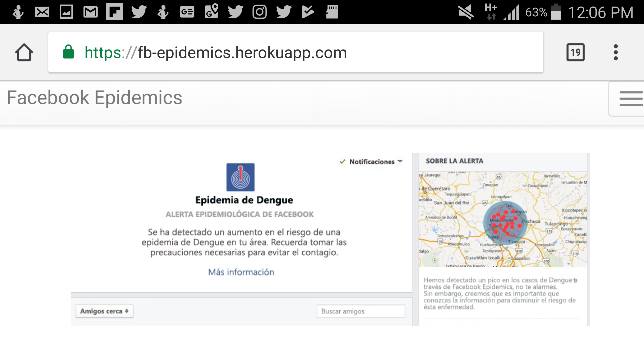Viewport: 644px width, 362px height.
Task: Open the Amigos cerca dropdown
Action: click(104, 311)
